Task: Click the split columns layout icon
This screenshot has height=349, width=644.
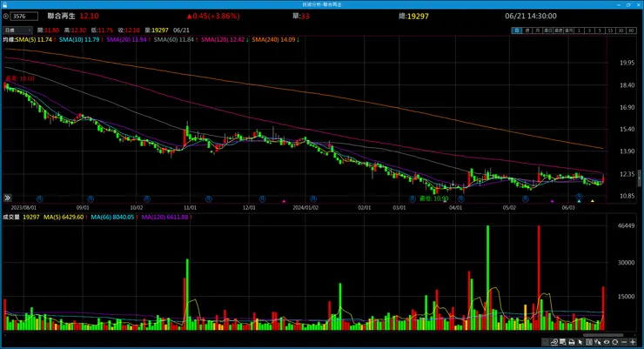Action: [x=589, y=342]
